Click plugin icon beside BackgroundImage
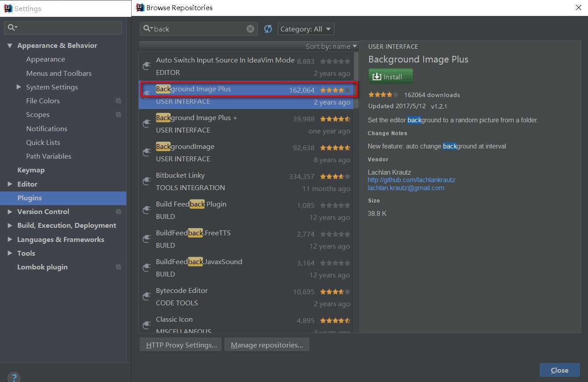Viewport: 588px width, 382px height. point(147,152)
